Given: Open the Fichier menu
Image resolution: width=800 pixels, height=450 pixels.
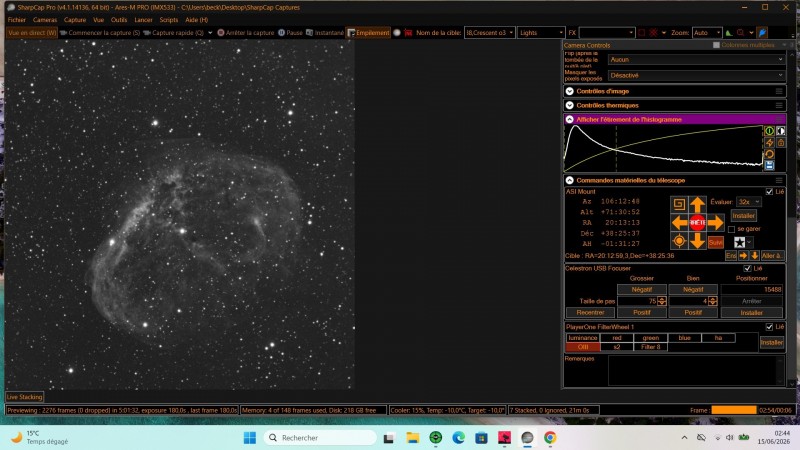Looking at the screenshot, I should click(16, 20).
